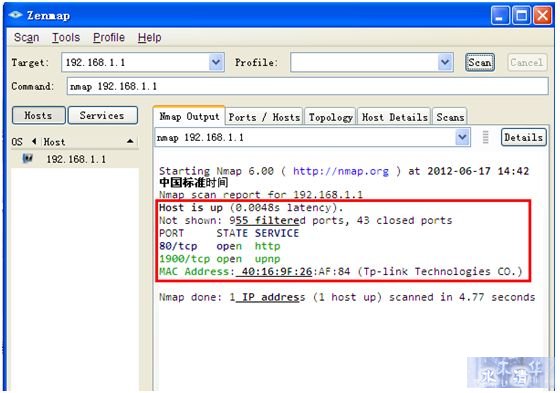
Task: Close the Zenmap window
Action: pyautogui.click(x=542, y=15)
